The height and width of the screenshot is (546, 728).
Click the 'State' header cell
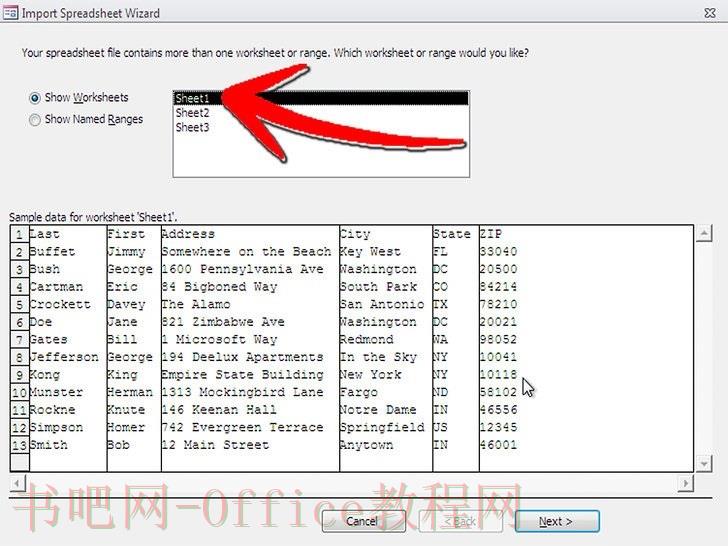click(455, 234)
